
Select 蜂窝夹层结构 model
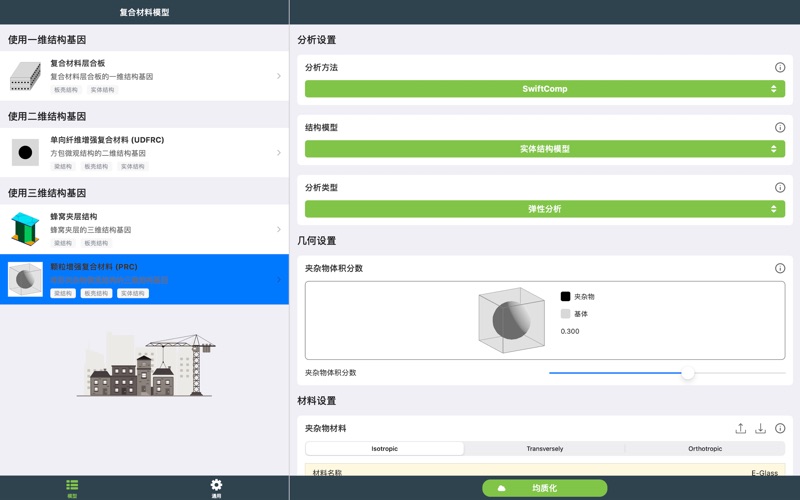[145, 229]
